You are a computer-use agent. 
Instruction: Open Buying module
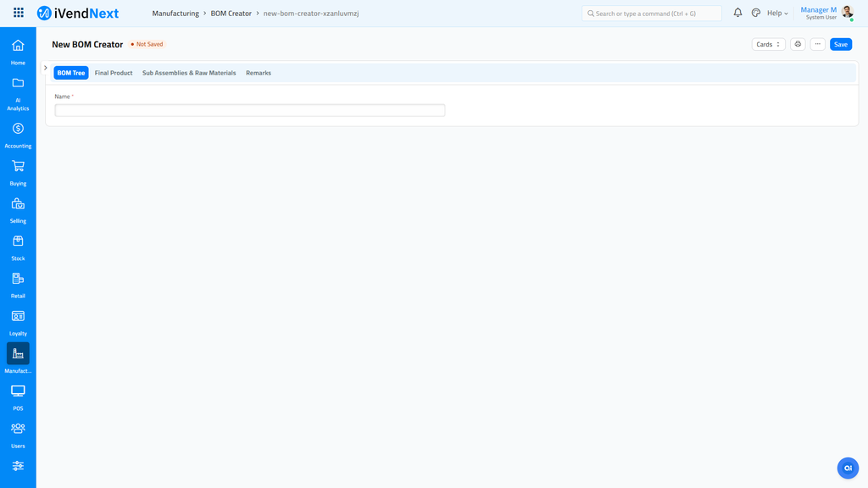pos(18,173)
